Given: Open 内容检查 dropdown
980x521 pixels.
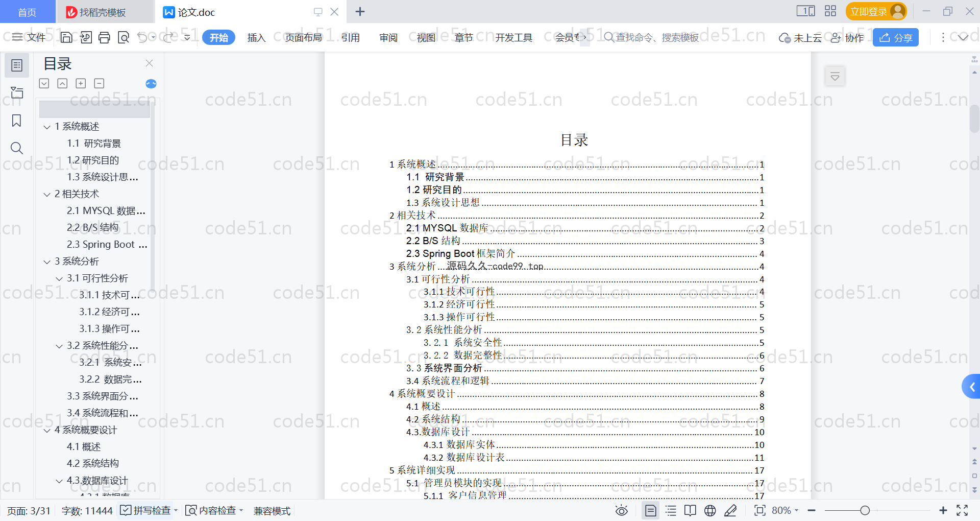Looking at the screenshot, I should 214,510.
